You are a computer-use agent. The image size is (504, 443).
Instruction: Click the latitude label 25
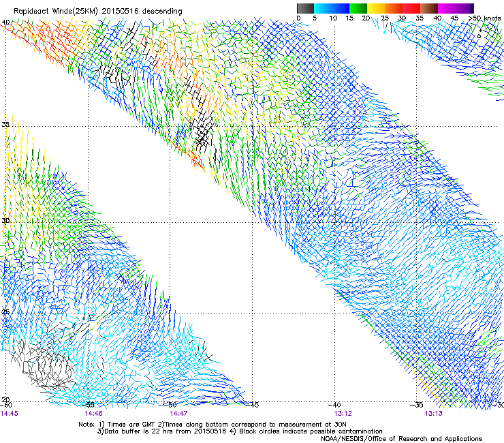tap(5, 311)
